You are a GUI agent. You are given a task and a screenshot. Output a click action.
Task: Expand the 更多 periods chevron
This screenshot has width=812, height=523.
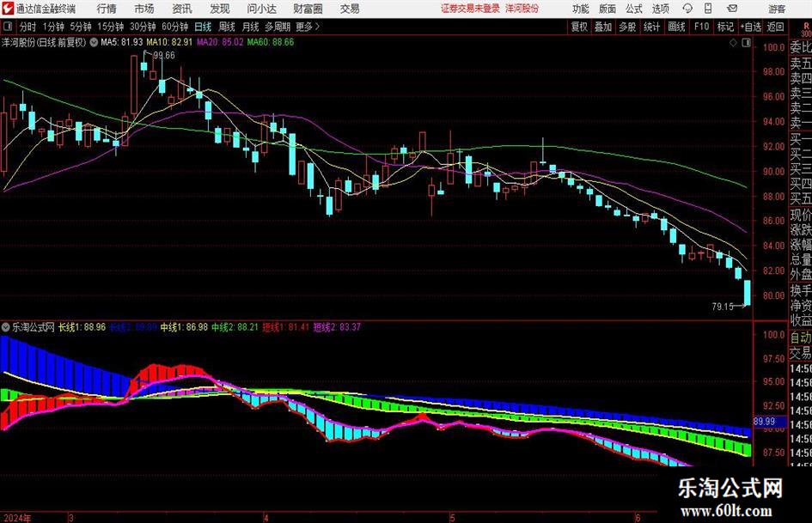tap(308, 27)
